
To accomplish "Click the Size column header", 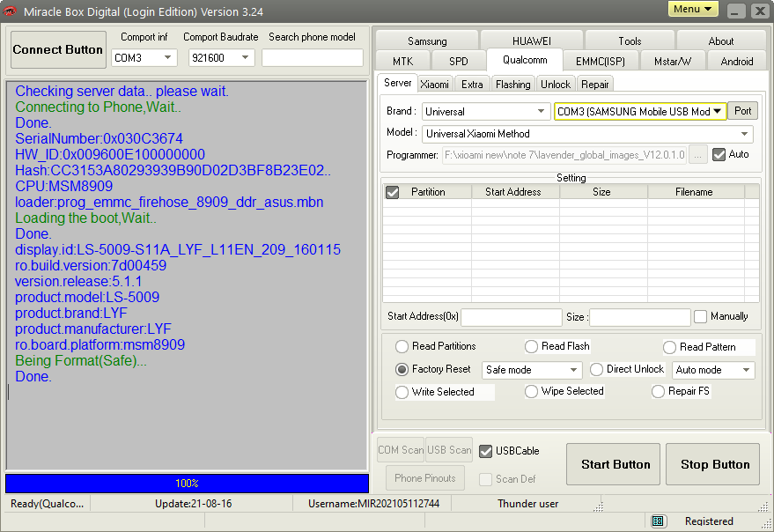I will coord(601,192).
